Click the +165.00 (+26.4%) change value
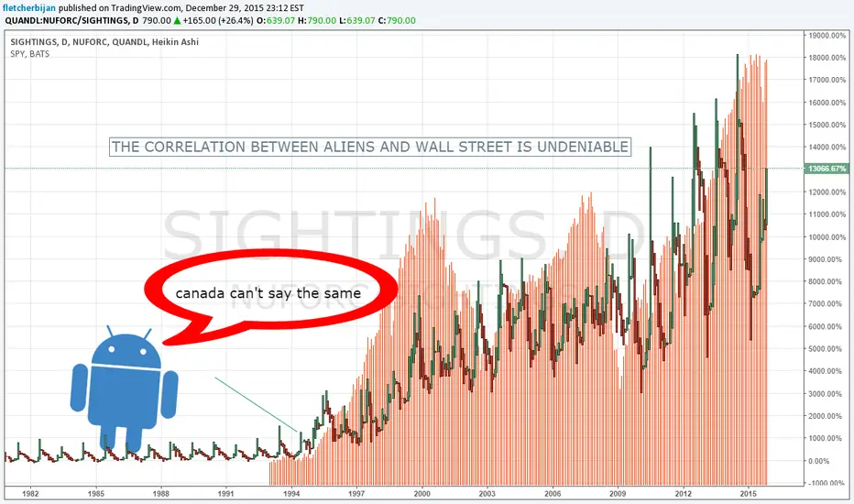This screenshot has height=504, width=854. tap(218, 21)
